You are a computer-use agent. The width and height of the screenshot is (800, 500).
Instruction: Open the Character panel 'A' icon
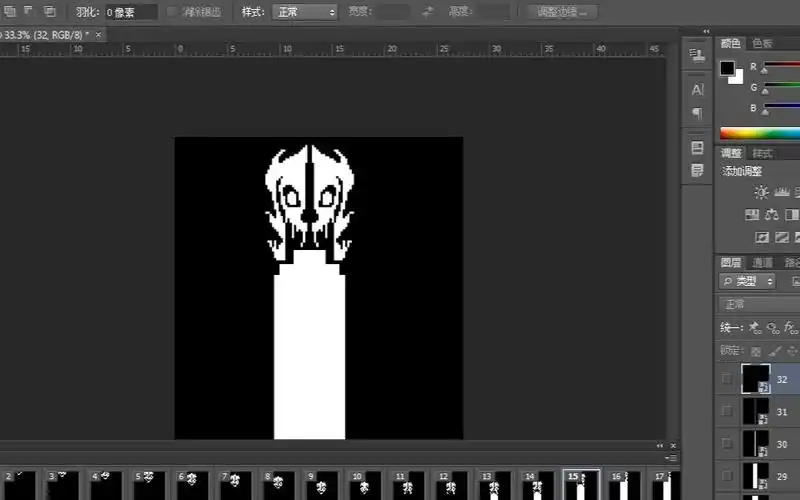(698, 90)
